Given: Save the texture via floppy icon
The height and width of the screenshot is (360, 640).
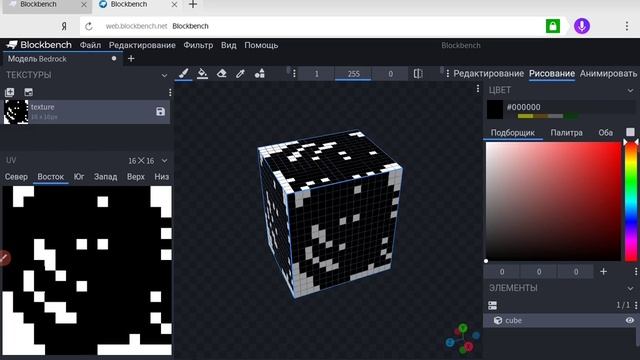Looking at the screenshot, I should tap(160, 111).
